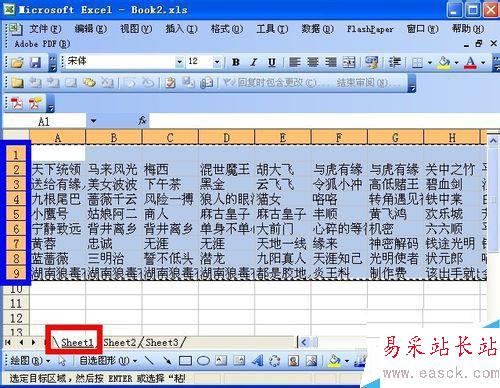Align cell text left
The width and height of the screenshot is (500, 388).
pyautogui.click(x=295, y=62)
